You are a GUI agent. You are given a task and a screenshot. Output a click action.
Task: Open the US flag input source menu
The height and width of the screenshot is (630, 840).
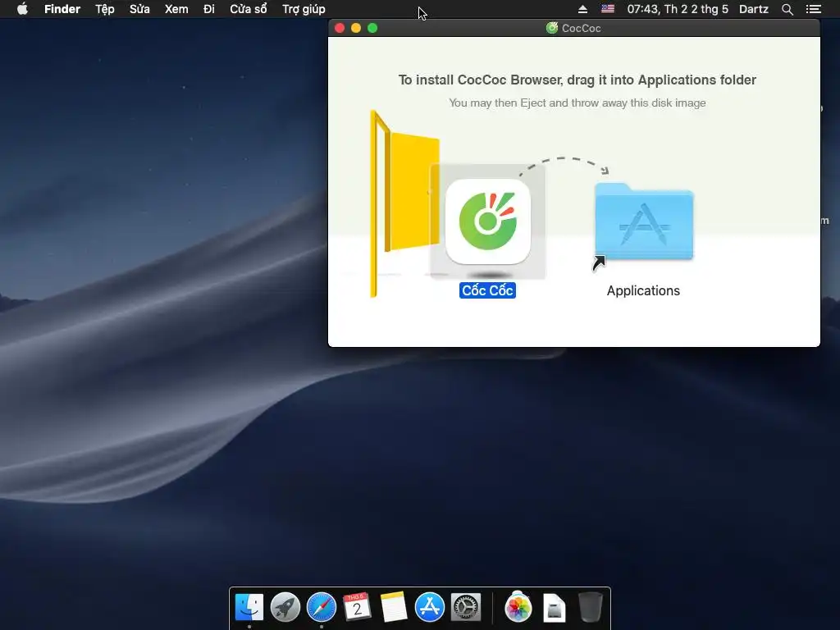tap(608, 9)
